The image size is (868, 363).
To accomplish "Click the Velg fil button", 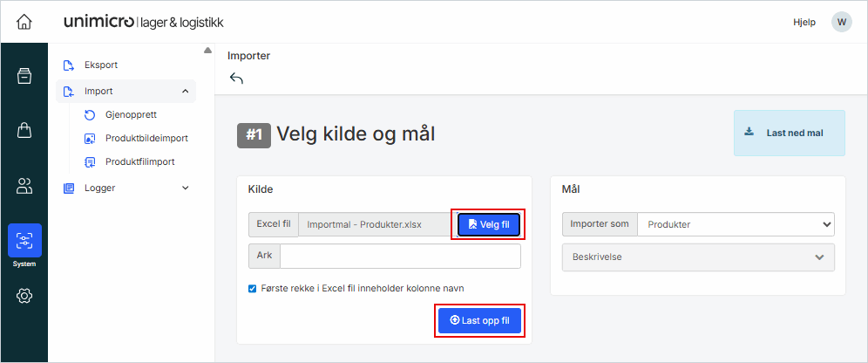I will (x=489, y=225).
